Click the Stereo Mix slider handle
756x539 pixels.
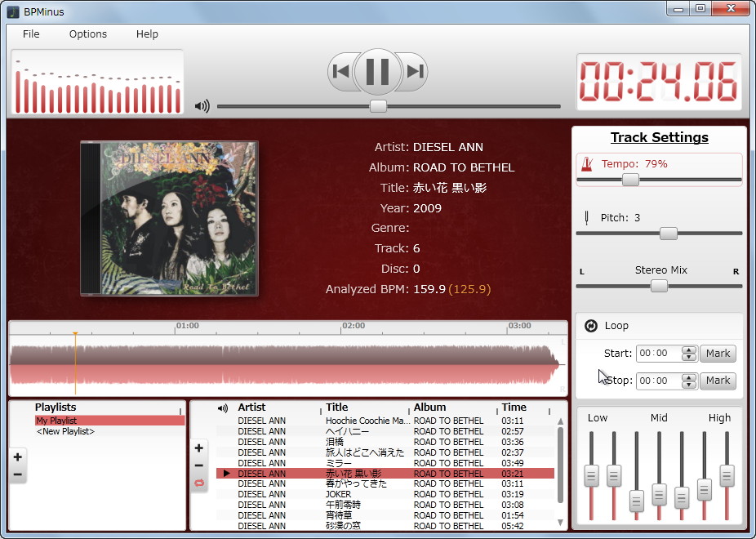659,287
